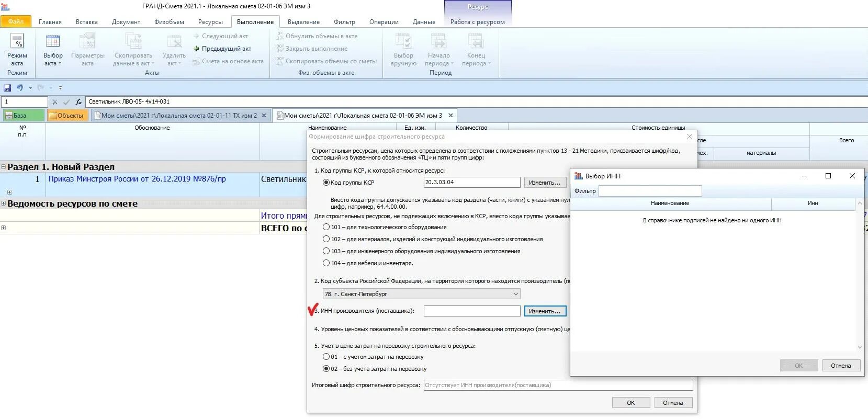Viewport: 868px width, 419px height.
Task: Select 104 – для мебели и инвентаря
Action: (x=326, y=263)
